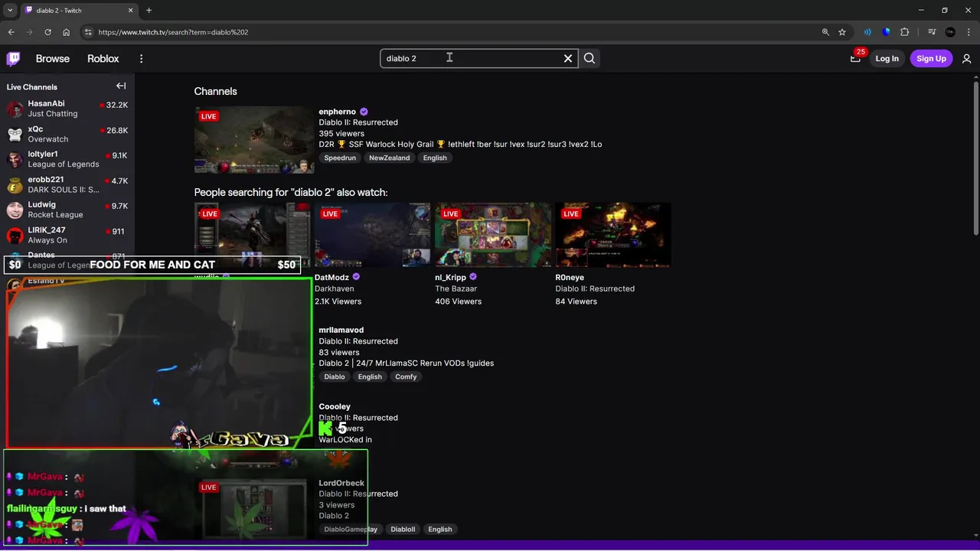The width and height of the screenshot is (980, 551).
Task: Click DatModz channel name
Action: coord(332,277)
